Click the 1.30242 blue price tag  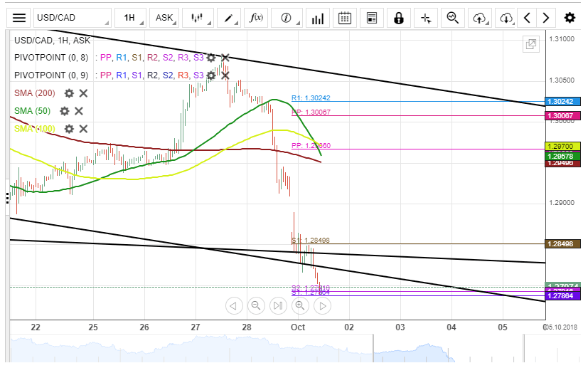tap(562, 101)
